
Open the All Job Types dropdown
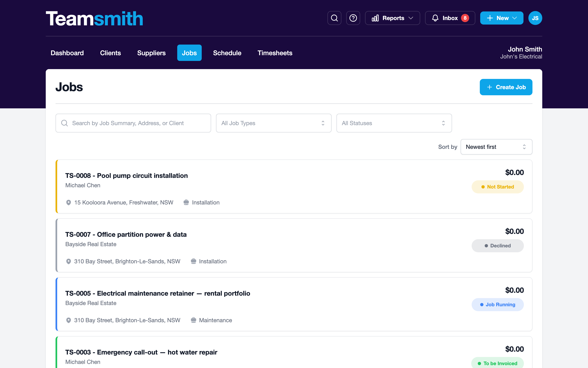274,123
